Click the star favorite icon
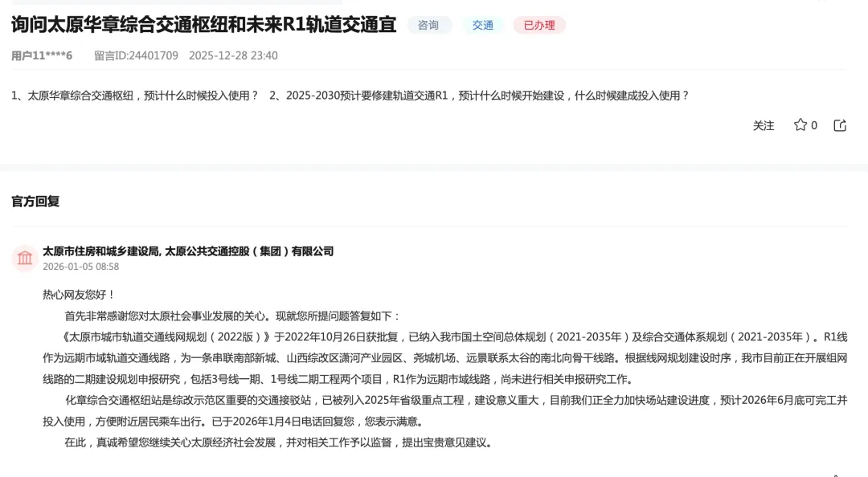This screenshot has width=868, height=477. [800, 125]
